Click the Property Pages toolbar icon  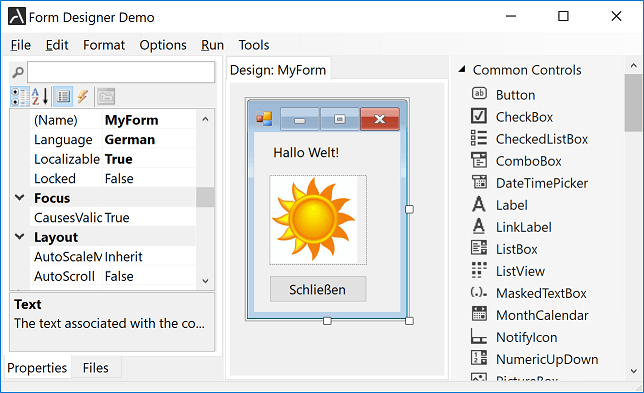[x=106, y=97]
